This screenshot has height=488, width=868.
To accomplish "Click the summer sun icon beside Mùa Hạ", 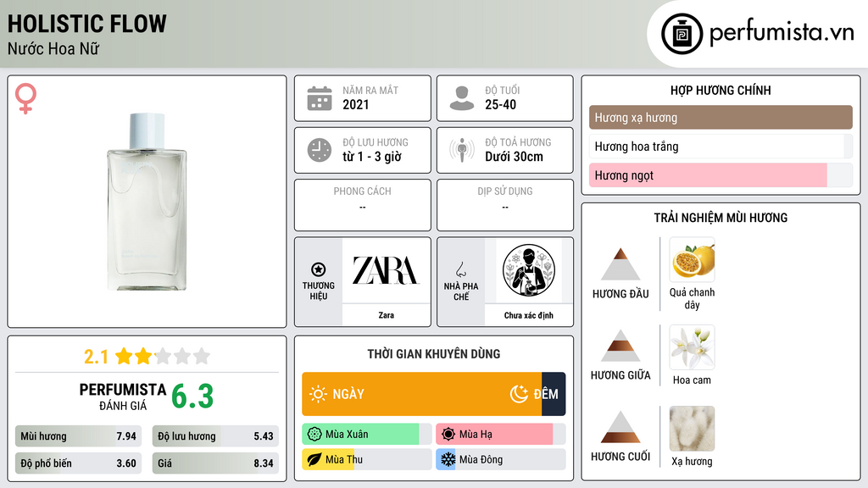I will click(448, 435).
